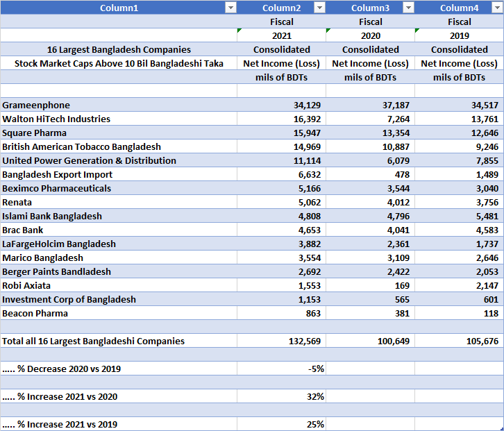This screenshot has width=504, height=431.
Task: Select Berger Paints 2021 value 2,692
Action: (x=282, y=271)
